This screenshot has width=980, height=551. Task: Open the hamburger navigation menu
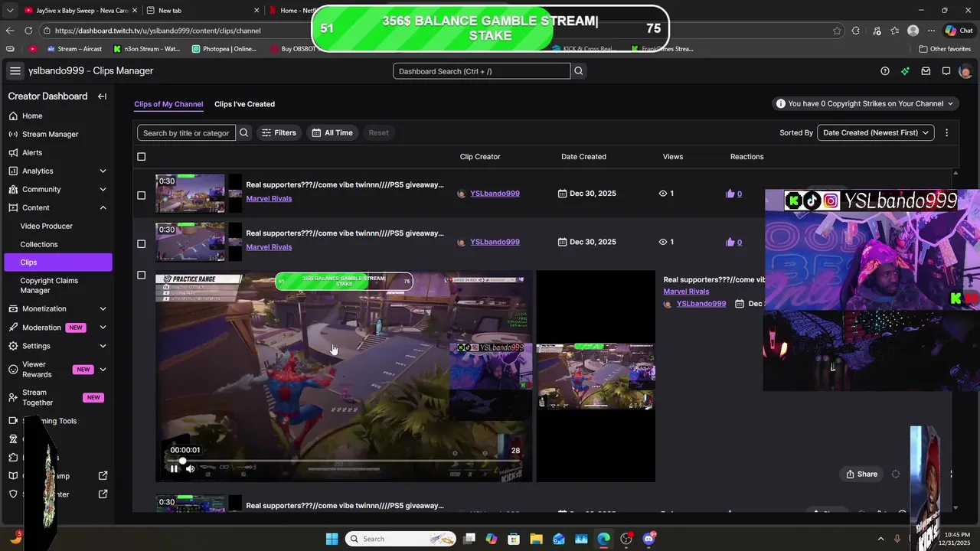click(15, 71)
